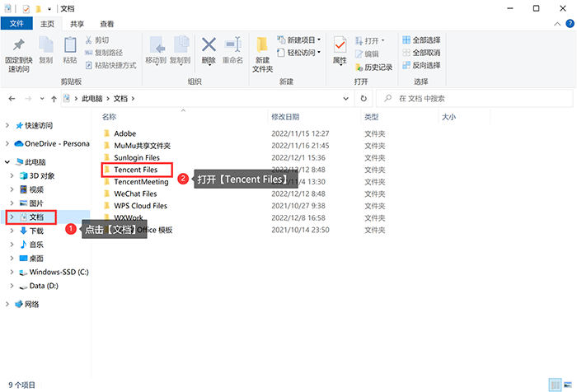This screenshot has width=577, height=392.
Task: Click the Move to icon
Action: click(x=157, y=45)
